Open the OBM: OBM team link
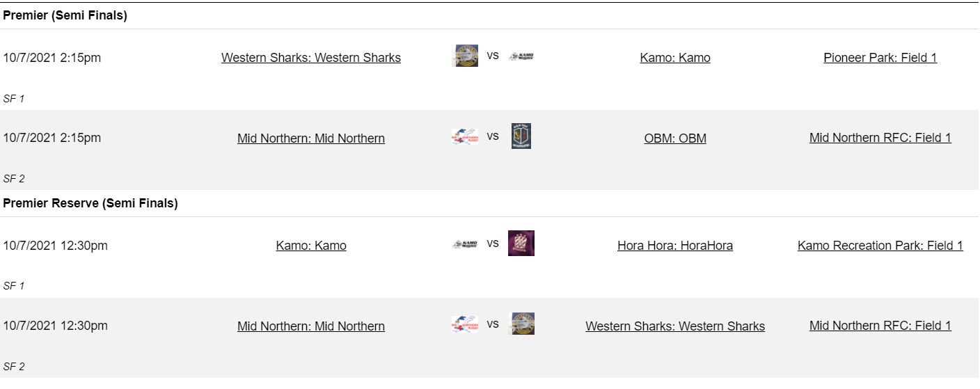980x389 pixels. click(675, 138)
